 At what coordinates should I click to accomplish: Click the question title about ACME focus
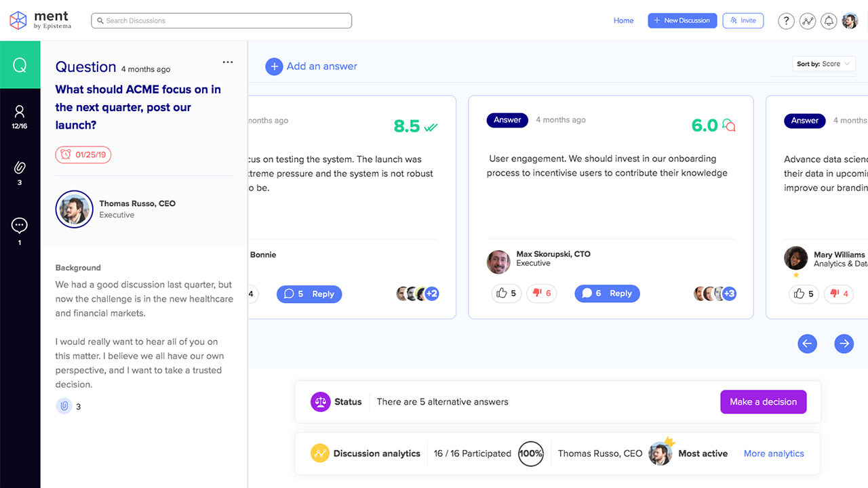pos(138,107)
